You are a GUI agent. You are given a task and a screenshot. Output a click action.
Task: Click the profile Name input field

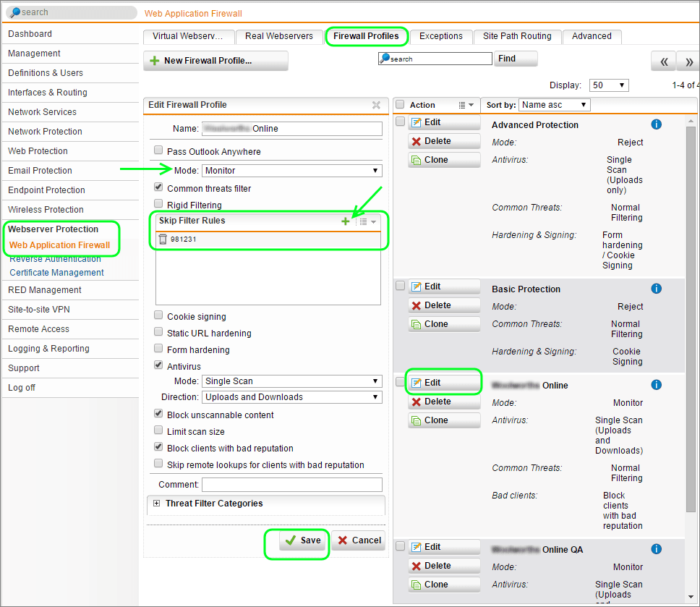292,129
